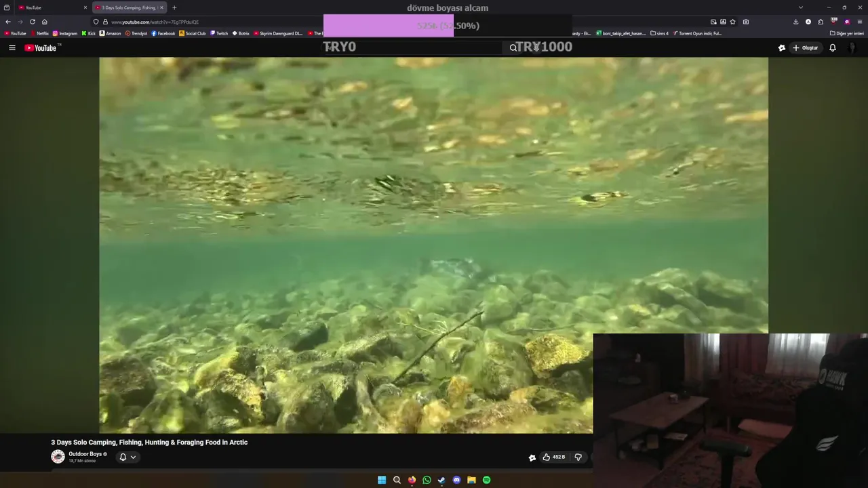This screenshot has width=868, height=488.
Task: Open the red extension with badge counter
Action: click(834, 21)
